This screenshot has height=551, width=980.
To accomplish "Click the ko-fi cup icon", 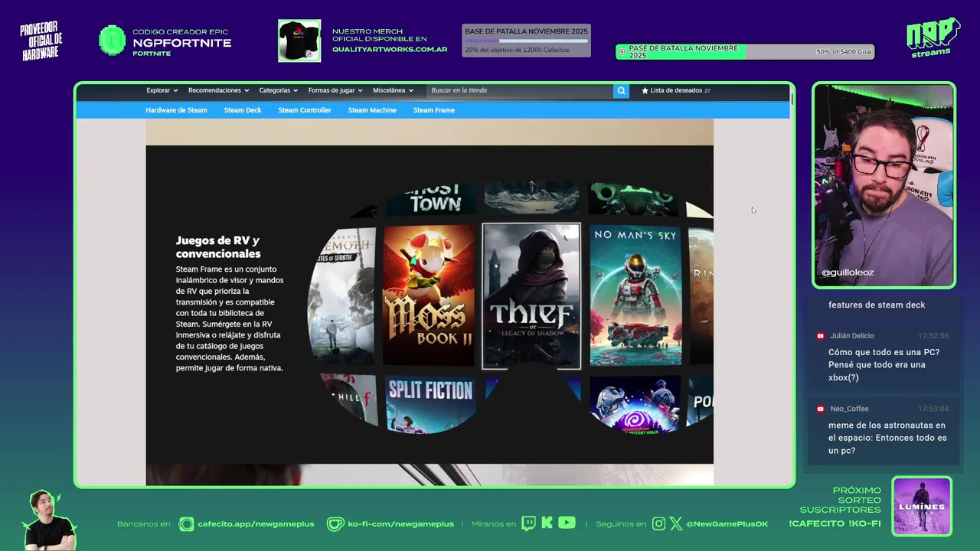I will point(335,524).
